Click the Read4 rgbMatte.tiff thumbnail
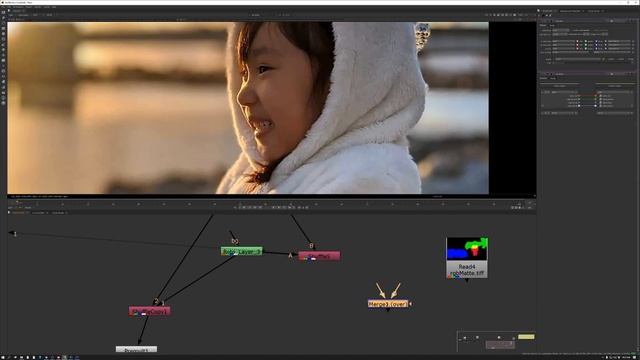The image size is (640, 360). pos(467,249)
